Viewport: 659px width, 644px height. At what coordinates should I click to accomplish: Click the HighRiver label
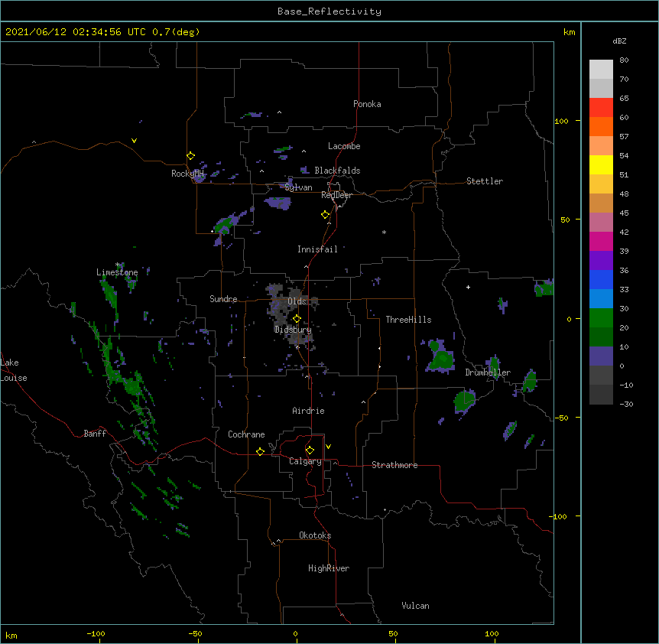point(329,568)
